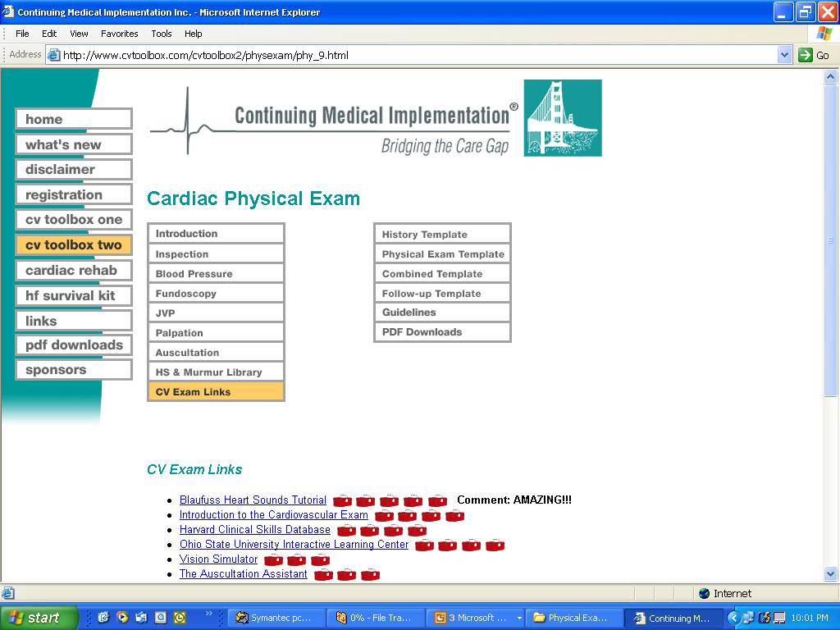840x630 pixels.
Task: Expand the address bar dropdown arrow
Action: click(x=784, y=55)
